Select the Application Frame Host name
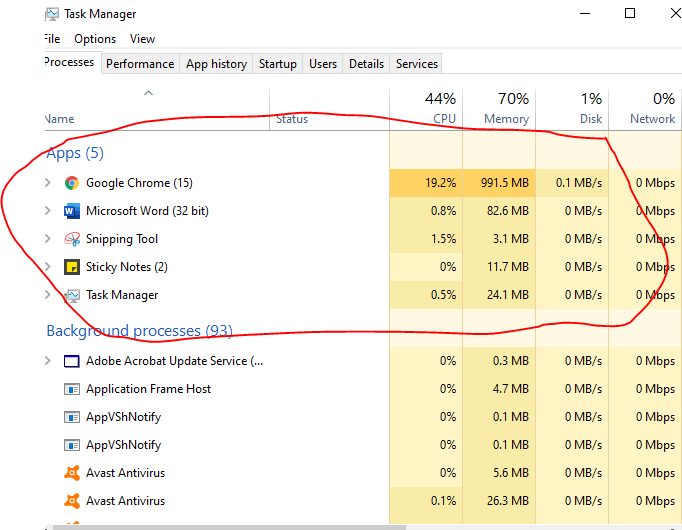This screenshot has height=530, width=682. click(x=148, y=389)
